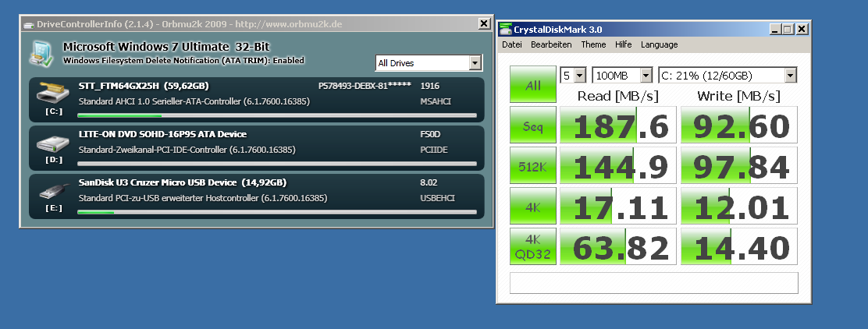
Task: Close the CrystalDiskMark window
Action: tap(801, 30)
